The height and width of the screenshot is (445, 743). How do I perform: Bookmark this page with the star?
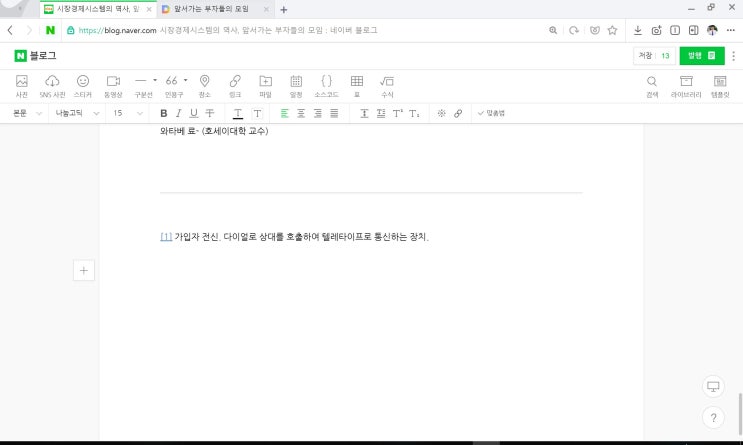tap(613, 30)
